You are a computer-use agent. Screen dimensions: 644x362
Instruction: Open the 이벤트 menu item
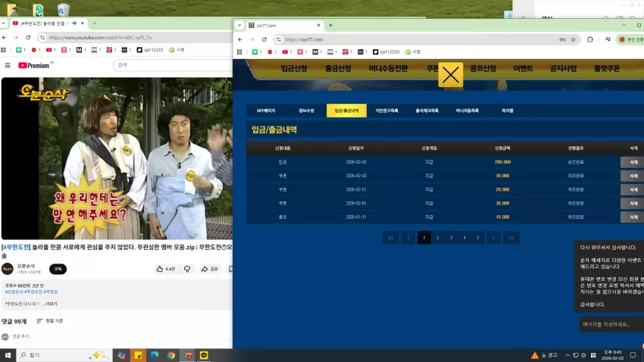523,69
